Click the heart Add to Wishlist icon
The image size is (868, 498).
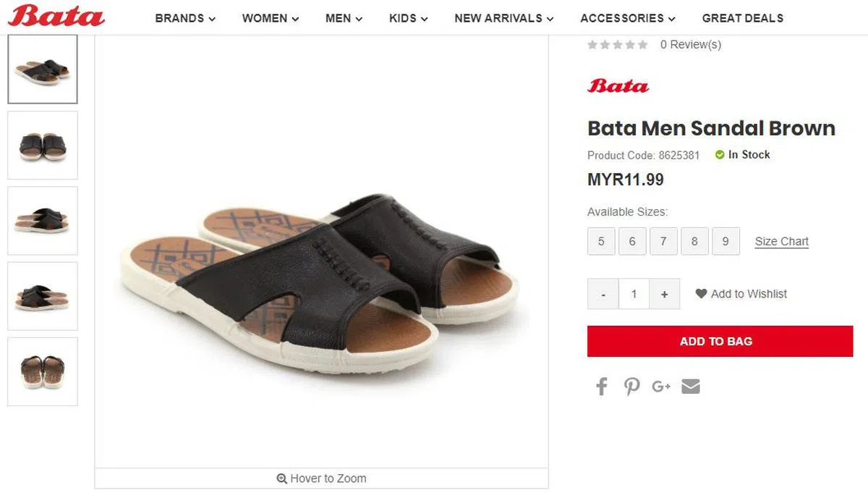(x=701, y=294)
